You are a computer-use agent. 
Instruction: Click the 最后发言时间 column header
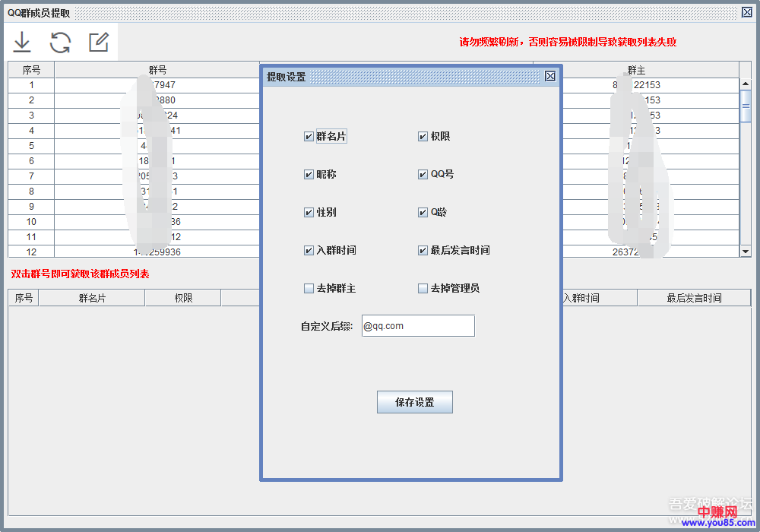pos(694,298)
